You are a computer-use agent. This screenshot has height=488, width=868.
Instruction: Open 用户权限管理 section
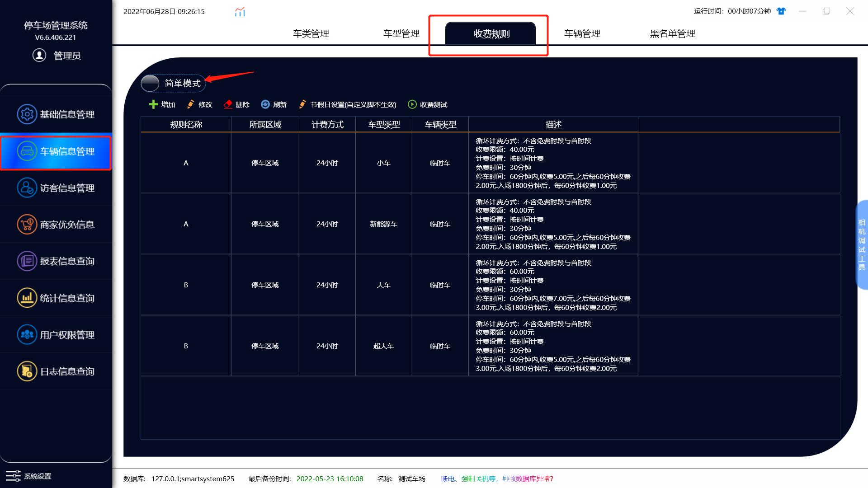coord(56,335)
